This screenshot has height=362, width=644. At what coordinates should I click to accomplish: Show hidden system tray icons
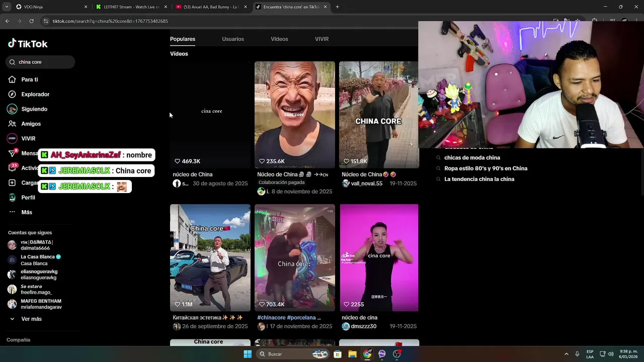click(566, 354)
